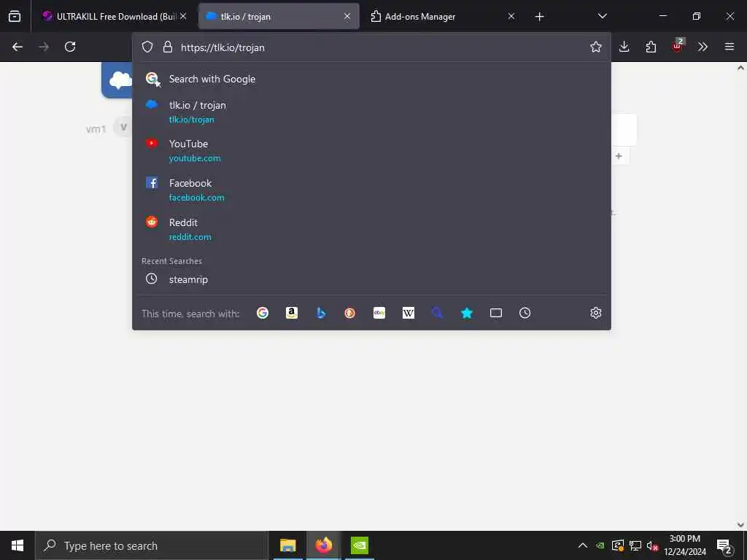
Task: Choose Search with Google suggestion
Action: coord(371,79)
